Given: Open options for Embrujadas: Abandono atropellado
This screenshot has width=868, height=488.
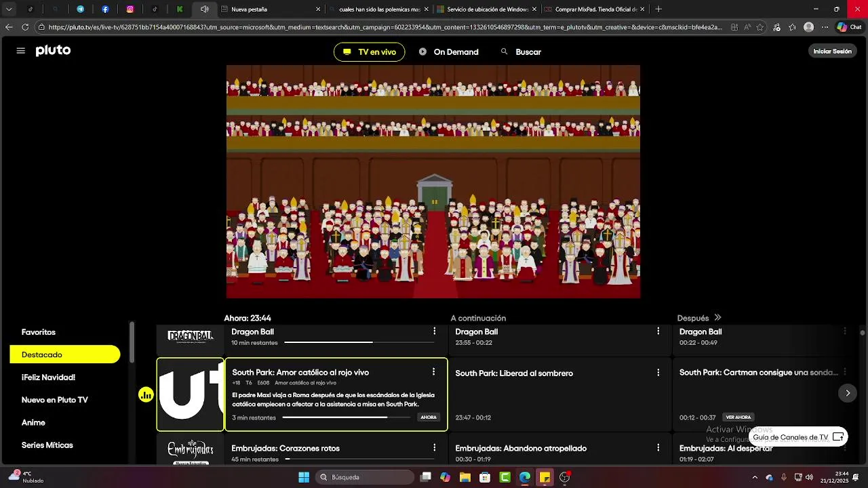Looking at the screenshot, I should 658,448.
